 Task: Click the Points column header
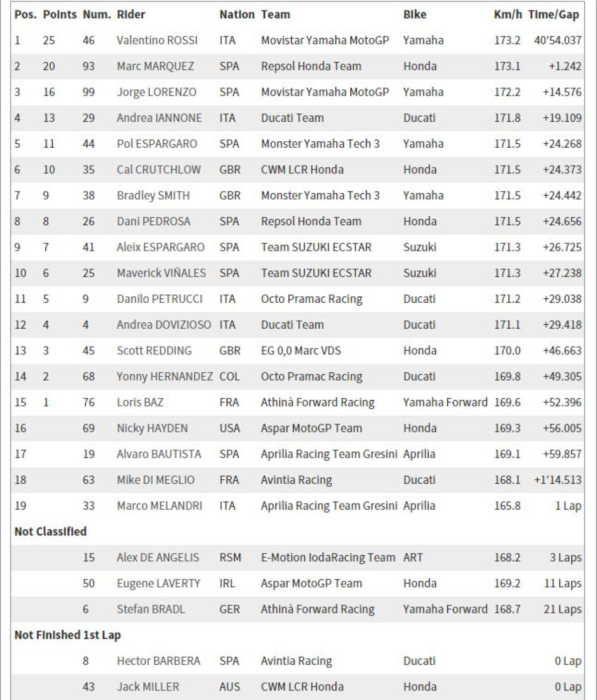pos(60,15)
